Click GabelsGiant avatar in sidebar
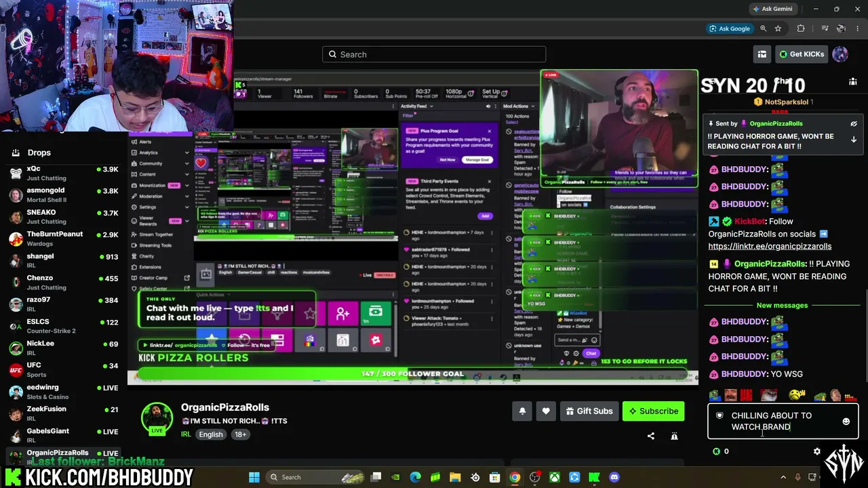The image size is (868, 488). click(16, 435)
